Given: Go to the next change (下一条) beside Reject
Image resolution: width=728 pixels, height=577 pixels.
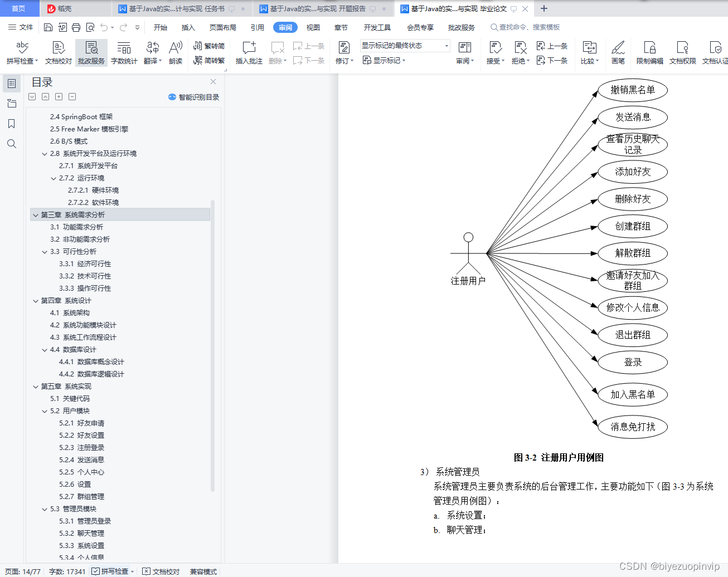Looking at the screenshot, I should click(552, 60).
